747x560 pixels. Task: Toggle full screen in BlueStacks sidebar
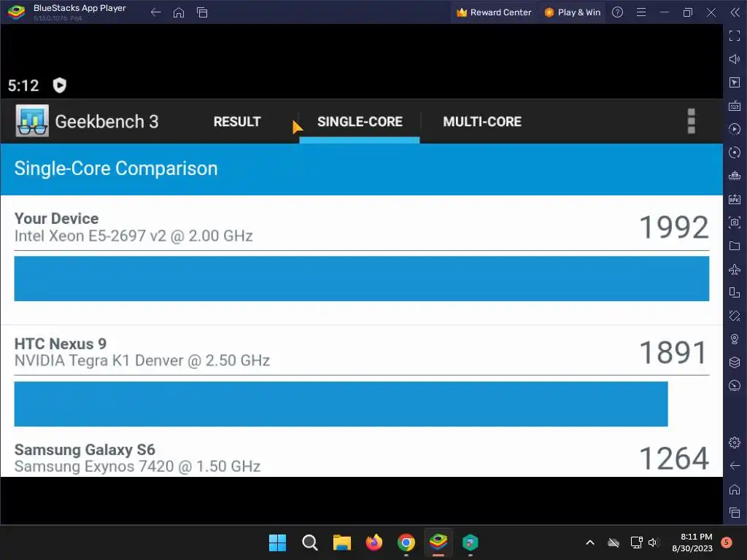point(734,36)
